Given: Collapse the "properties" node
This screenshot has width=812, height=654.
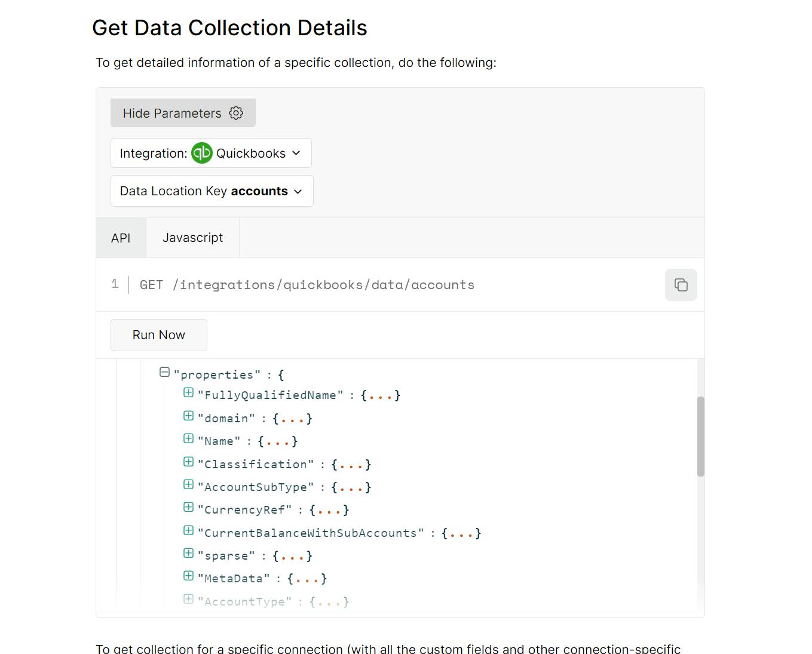Looking at the screenshot, I should 165,372.
